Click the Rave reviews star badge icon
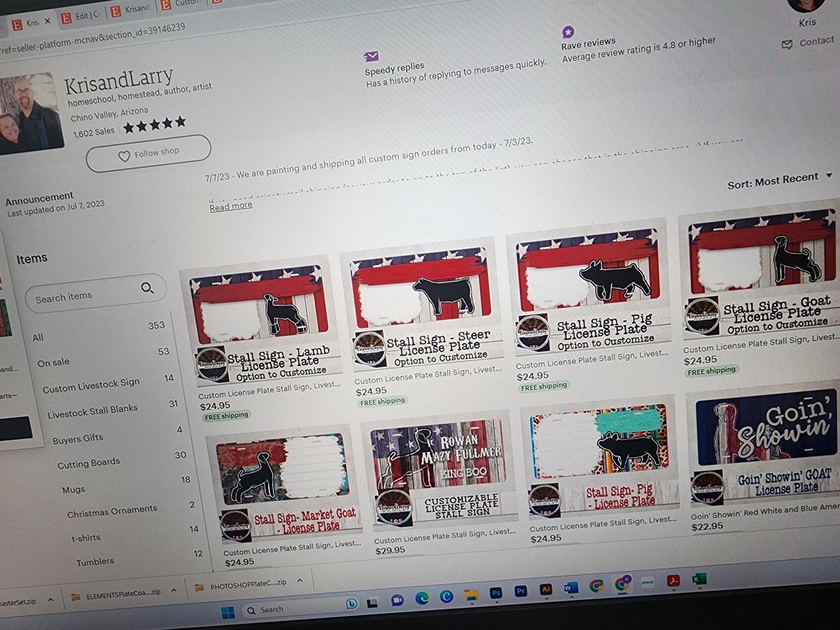 568,32
